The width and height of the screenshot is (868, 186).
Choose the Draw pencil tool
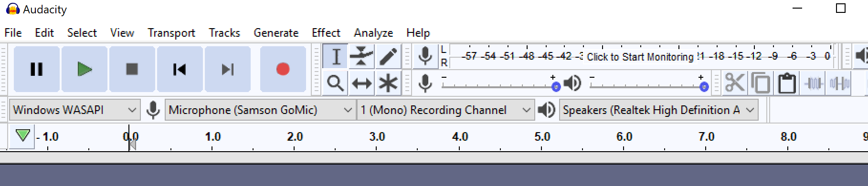pyautogui.click(x=388, y=57)
